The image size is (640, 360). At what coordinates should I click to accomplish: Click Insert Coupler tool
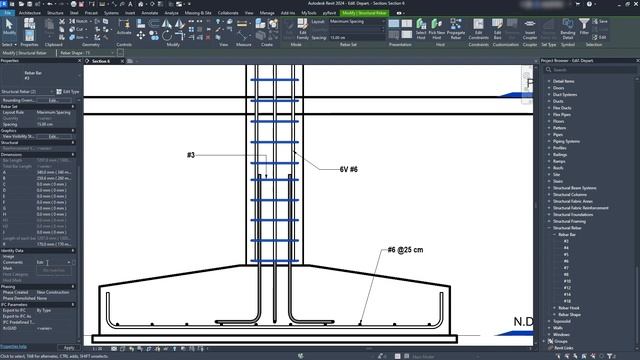(x=529, y=29)
